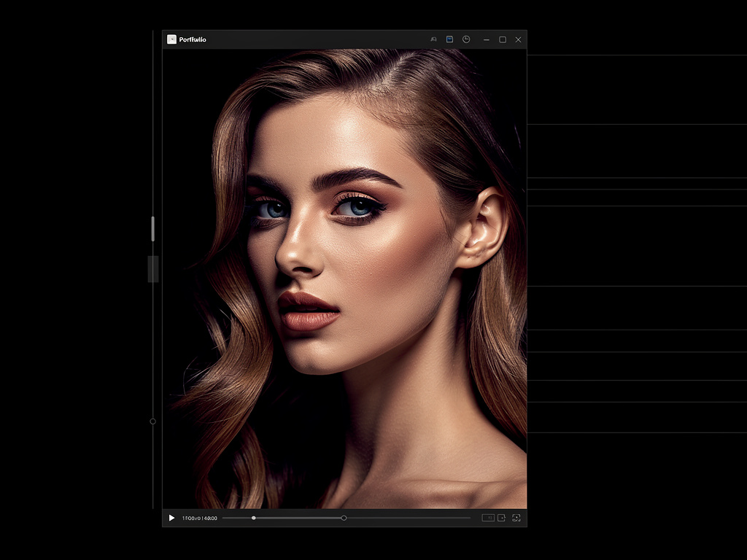Maximize the Portfolio window
Screen dimensions: 747x560
pyautogui.click(x=501, y=39)
